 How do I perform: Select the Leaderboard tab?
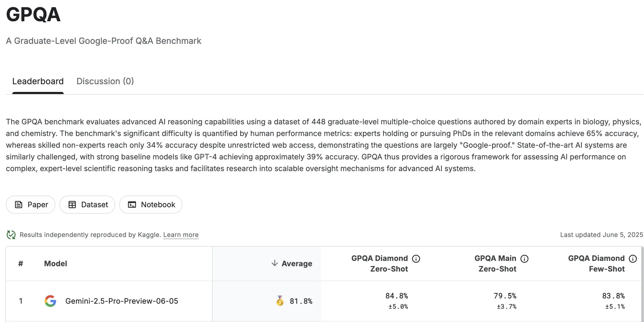tap(38, 81)
